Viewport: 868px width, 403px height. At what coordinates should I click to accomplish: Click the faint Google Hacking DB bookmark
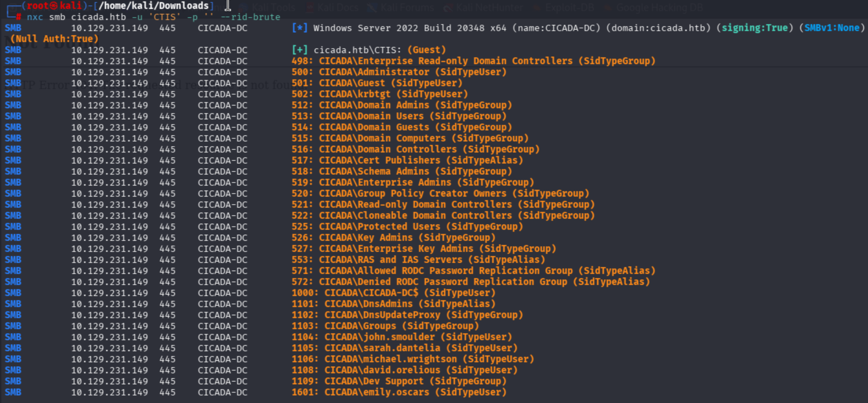click(659, 7)
